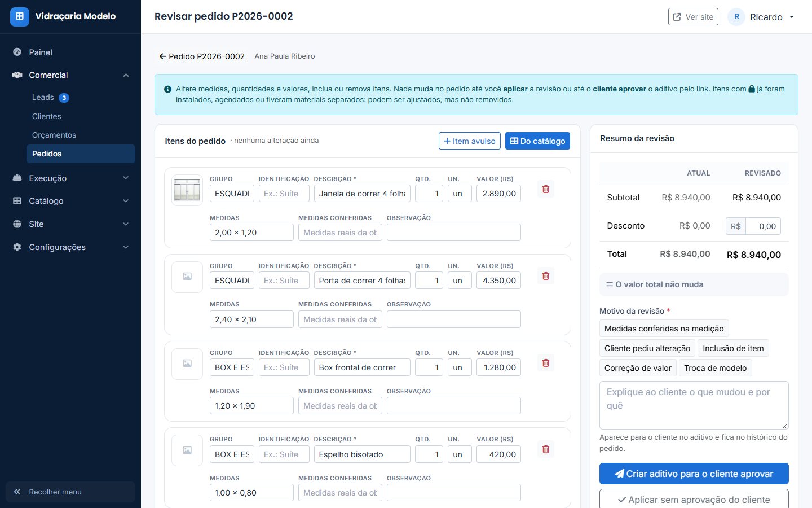This screenshot has width=812, height=508.
Task: Click the revision explanation text area
Action: point(694,405)
